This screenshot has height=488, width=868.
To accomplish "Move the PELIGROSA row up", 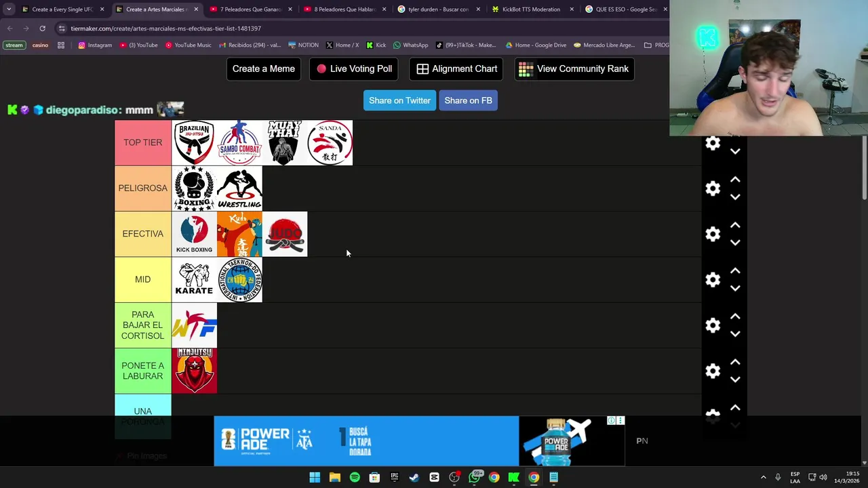I will click(x=735, y=180).
